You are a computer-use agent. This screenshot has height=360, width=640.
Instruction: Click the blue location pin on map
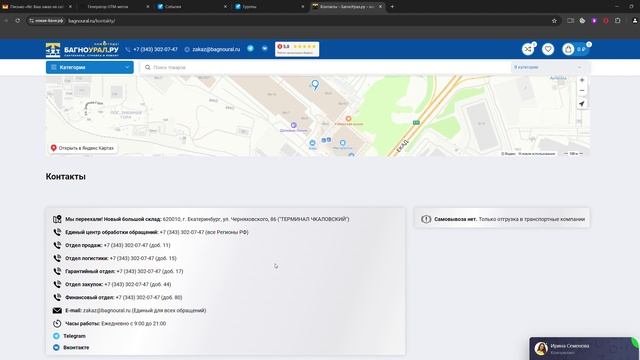(315, 84)
